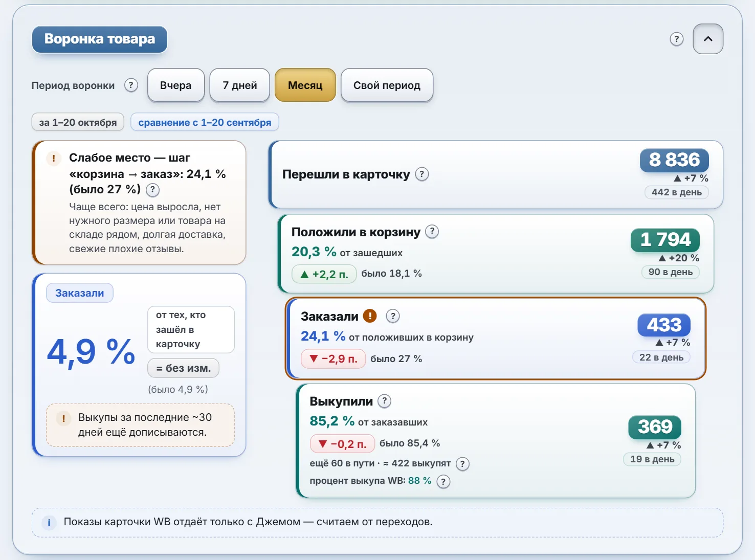Open help next to ≈ 422 выкупят
Viewport: 755px width, 560px height.
[x=462, y=464]
